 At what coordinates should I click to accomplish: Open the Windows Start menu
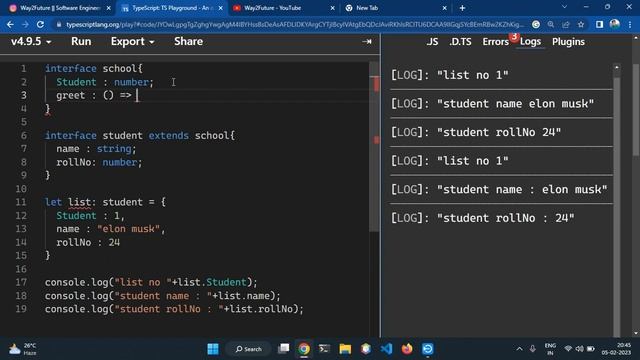tap(213, 349)
